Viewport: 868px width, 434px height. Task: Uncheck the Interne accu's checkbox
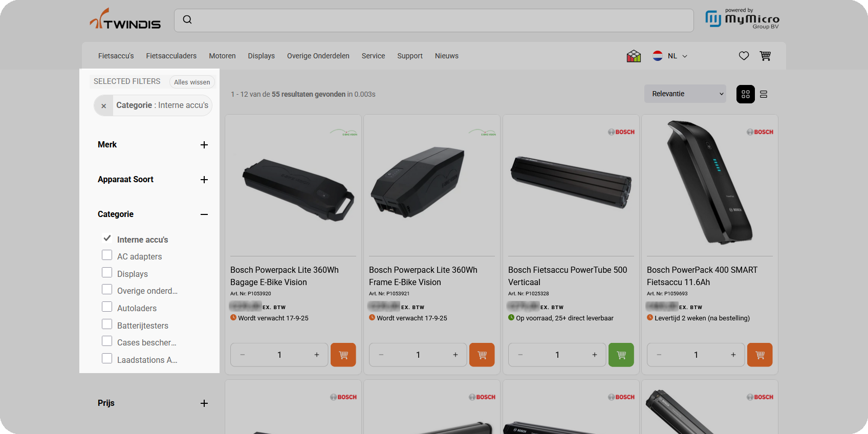[x=107, y=238]
